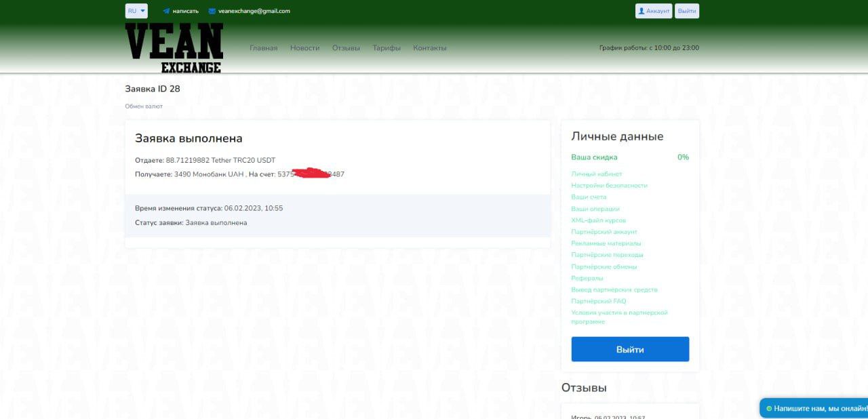Click the Аккаунт button in header
Viewport: 868px width, 419px height.
654,11
